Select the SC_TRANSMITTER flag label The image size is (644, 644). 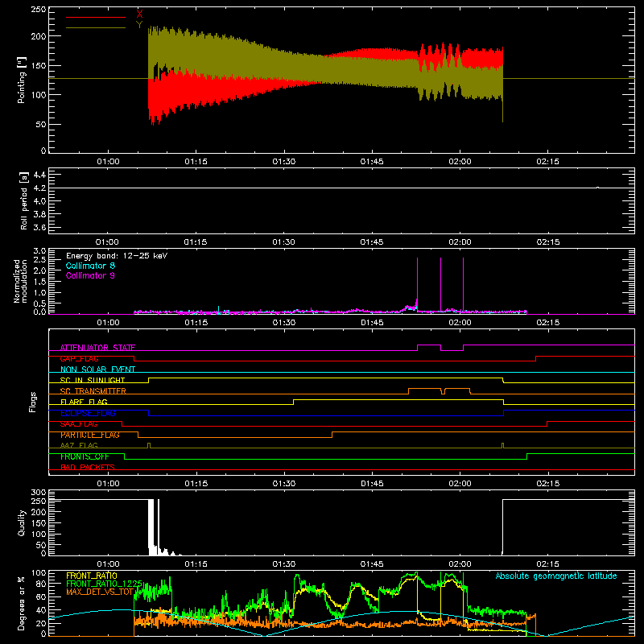(93, 391)
